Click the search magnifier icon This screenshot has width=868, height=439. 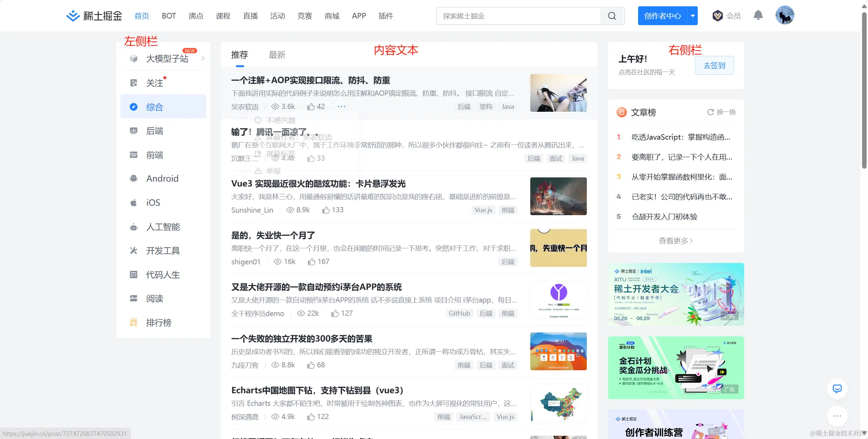612,16
